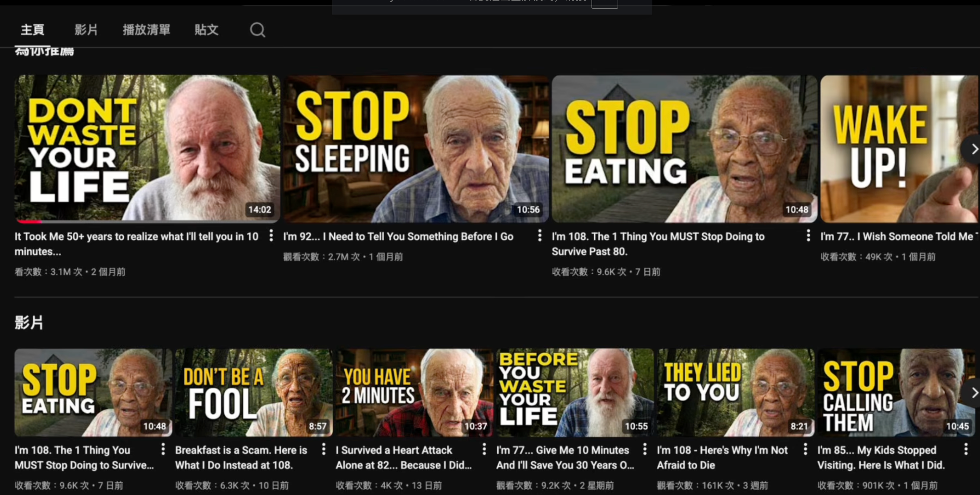Open options menu for "It Took Me 50+ years" video
This screenshot has width=980, height=495.
pos(271,236)
